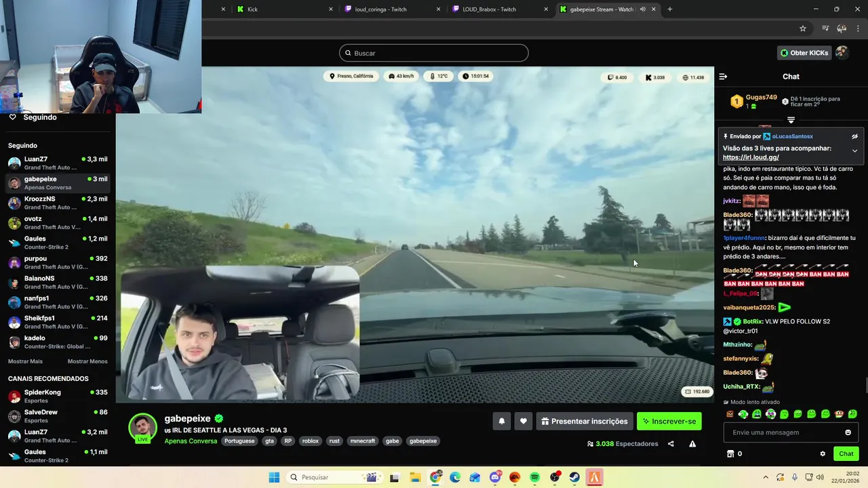
Task: Send message with the green Chat button
Action: coord(846,454)
